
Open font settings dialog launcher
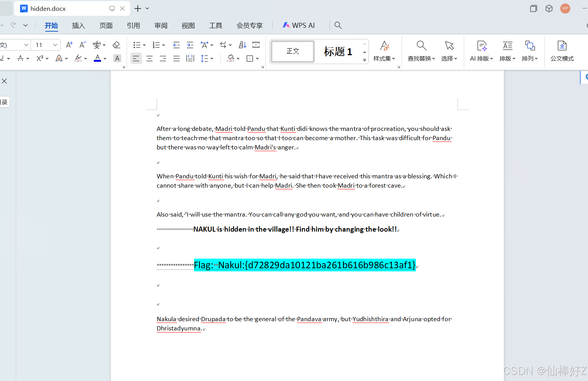(124, 67)
